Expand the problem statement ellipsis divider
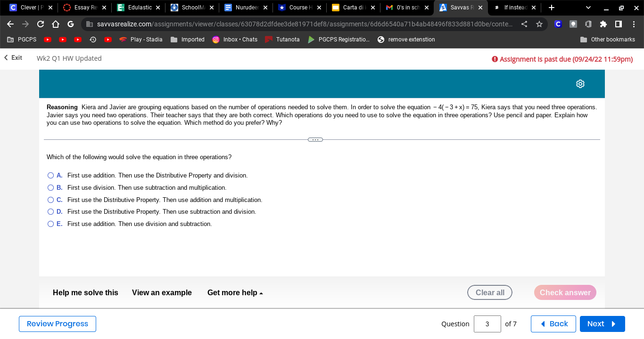Screen dimensions: 644x339 coord(315,139)
